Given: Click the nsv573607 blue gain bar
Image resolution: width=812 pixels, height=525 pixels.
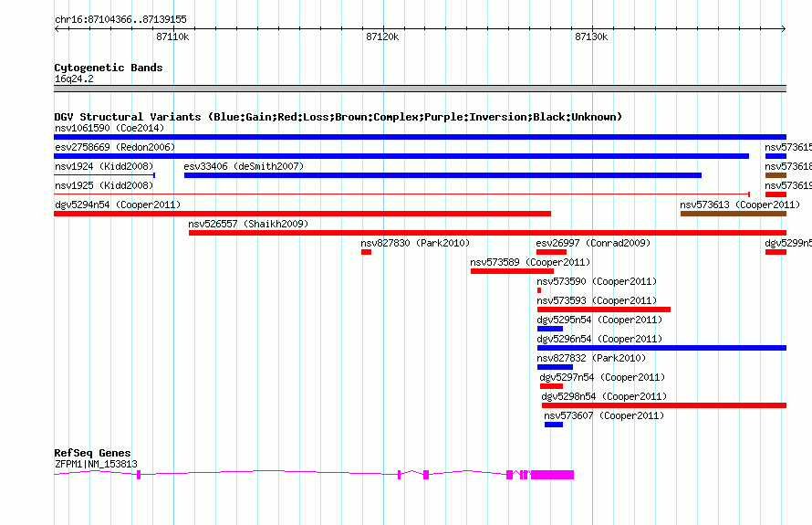Looking at the screenshot, I should [554, 425].
